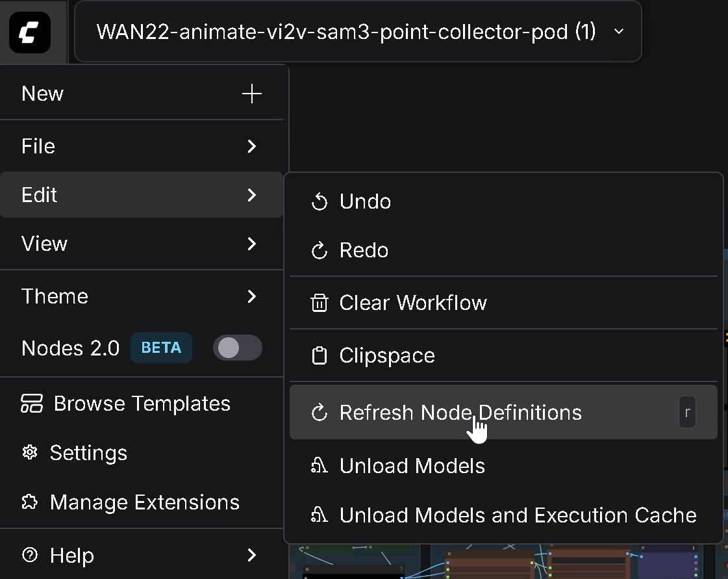The height and width of the screenshot is (579, 728).
Task: Expand the Theme submenu arrow
Action: click(252, 296)
